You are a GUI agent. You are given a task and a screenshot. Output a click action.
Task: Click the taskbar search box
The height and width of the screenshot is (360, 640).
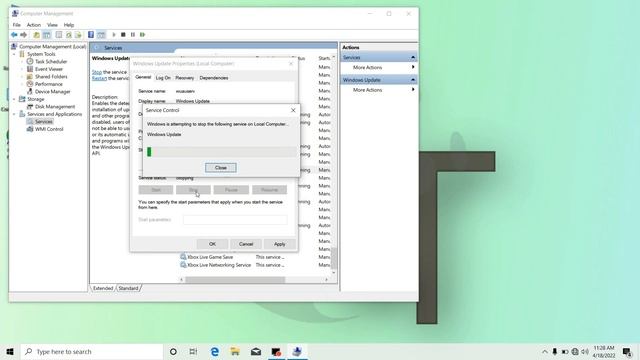tap(92, 351)
